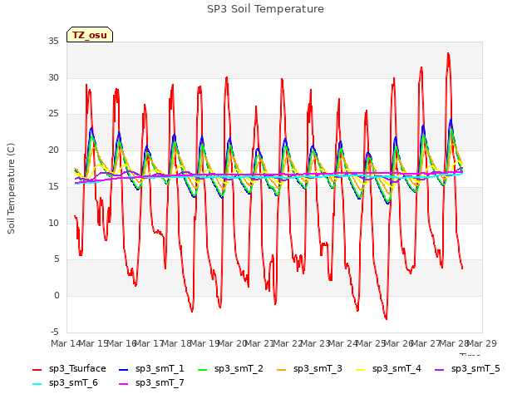The image size is (532, 399).
Task: Click the Mar 24 x-axis tick label
Action: coord(343,343)
